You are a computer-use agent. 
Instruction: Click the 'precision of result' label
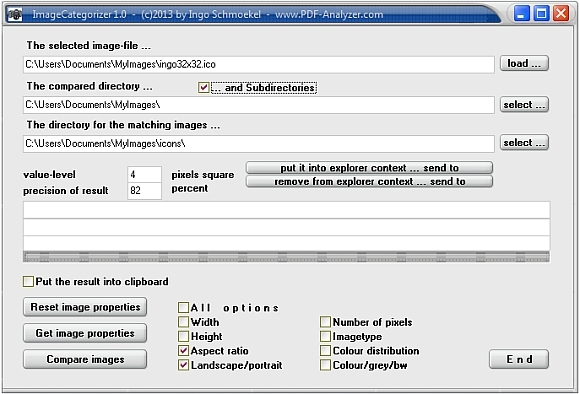65,191
